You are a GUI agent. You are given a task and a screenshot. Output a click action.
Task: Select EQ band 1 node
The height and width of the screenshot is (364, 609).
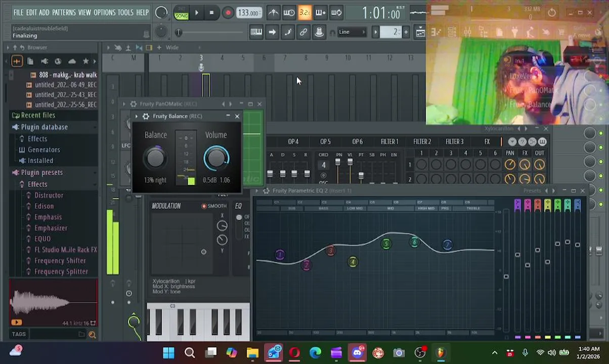click(x=280, y=255)
